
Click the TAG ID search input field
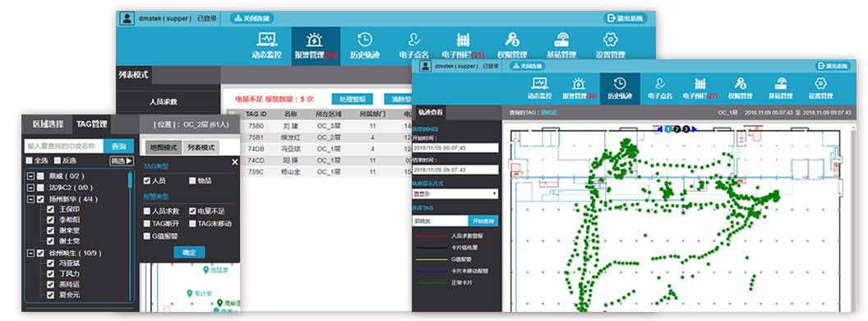[x=63, y=147]
